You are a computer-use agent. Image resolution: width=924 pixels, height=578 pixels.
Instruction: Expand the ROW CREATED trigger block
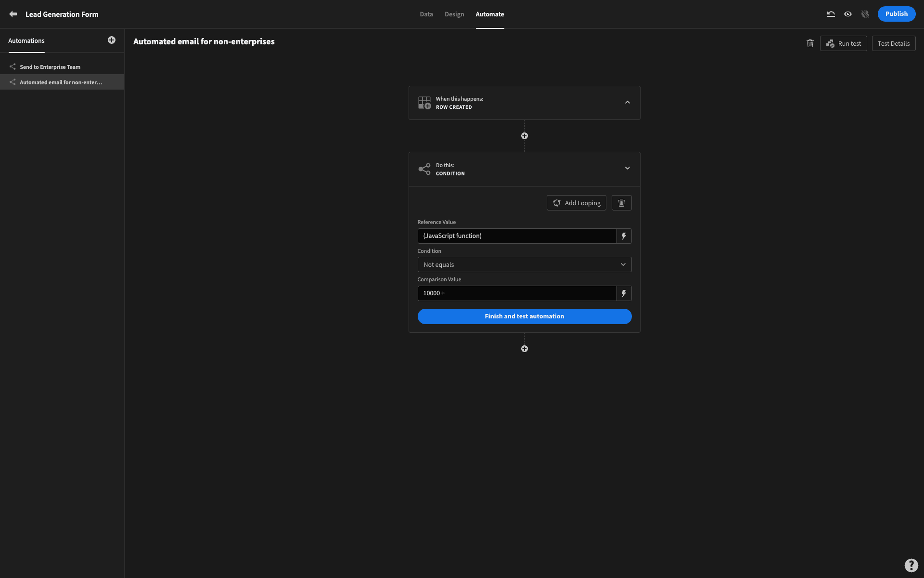tap(627, 103)
